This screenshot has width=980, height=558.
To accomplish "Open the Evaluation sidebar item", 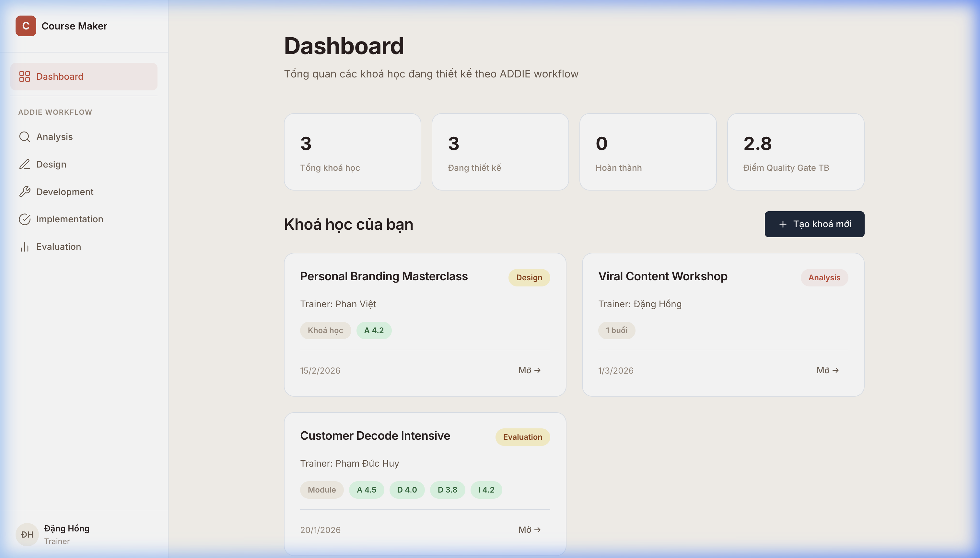I will point(84,247).
